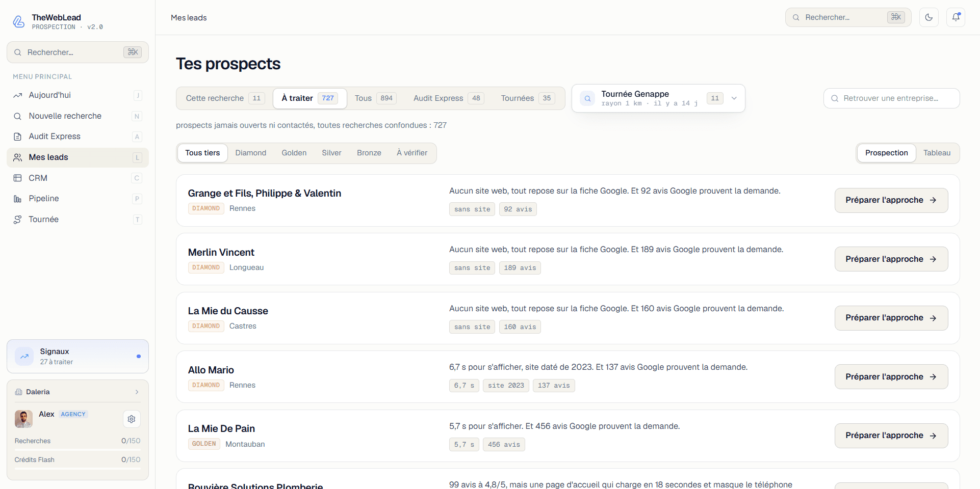The height and width of the screenshot is (489, 980).
Task: Switch to Prospection view
Action: pos(886,153)
